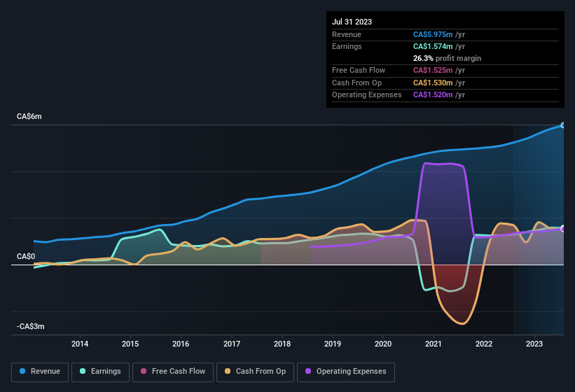The width and height of the screenshot is (575, 392).
Task: Click the teal Earnings legend dot
Action: [x=83, y=372]
